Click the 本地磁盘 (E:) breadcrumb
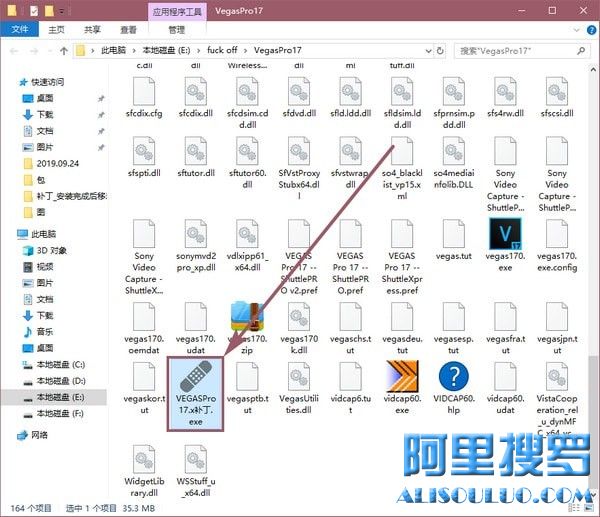The image size is (600, 517). click(x=166, y=50)
